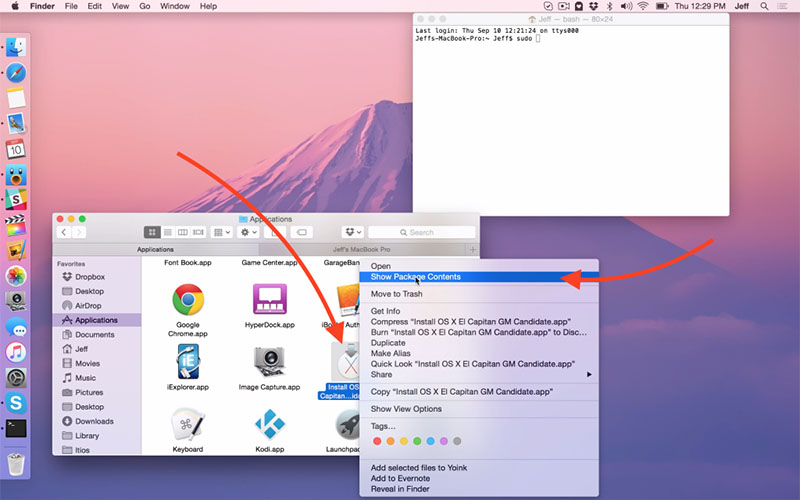The width and height of the screenshot is (800, 500).
Task: Open the item arrangement dropdown in Finder toolbar
Action: (221, 232)
